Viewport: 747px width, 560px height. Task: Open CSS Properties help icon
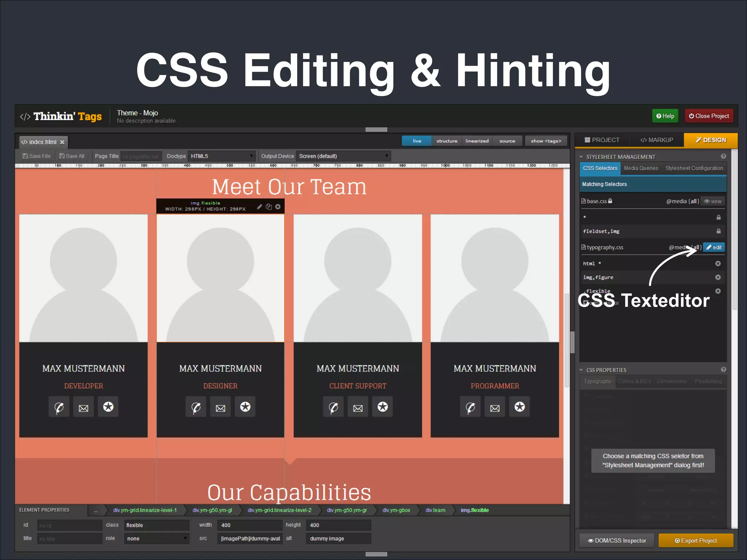click(x=723, y=370)
